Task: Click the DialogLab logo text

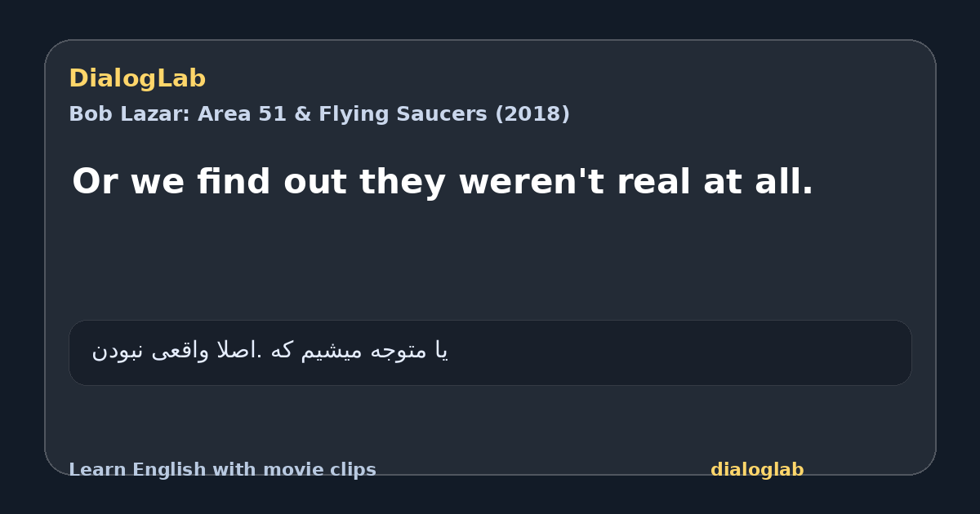Action: pyautogui.click(x=137, y=79)
